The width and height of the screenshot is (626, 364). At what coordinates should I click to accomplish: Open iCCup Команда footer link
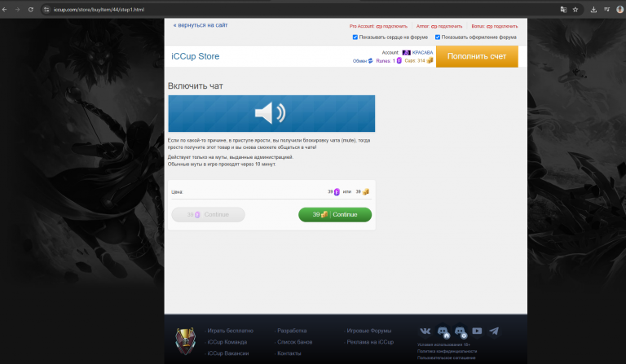(227, 342)
